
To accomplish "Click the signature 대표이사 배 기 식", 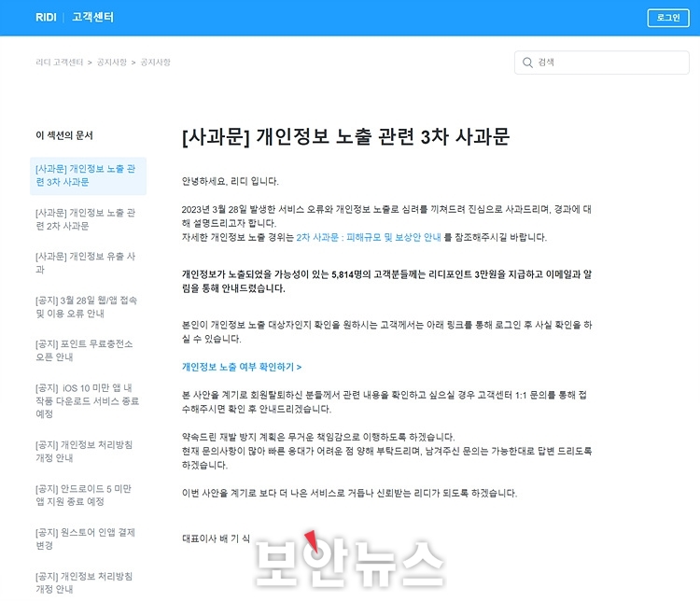I will (x=216, y=538).
